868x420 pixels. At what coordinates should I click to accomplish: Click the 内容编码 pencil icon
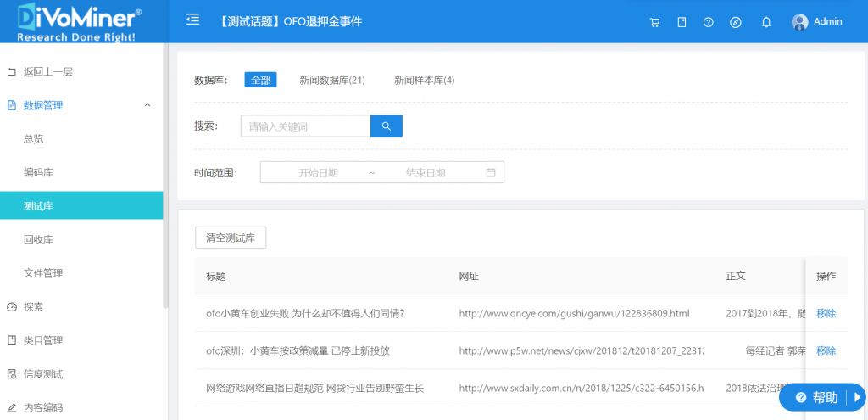tap(12, 408)
